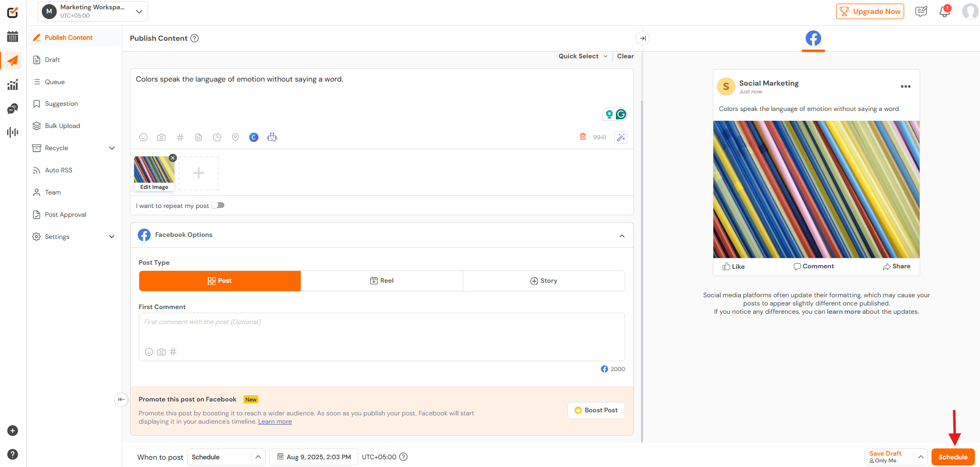
Task: Choose the Story post type
Action: (x=544, y=281)
